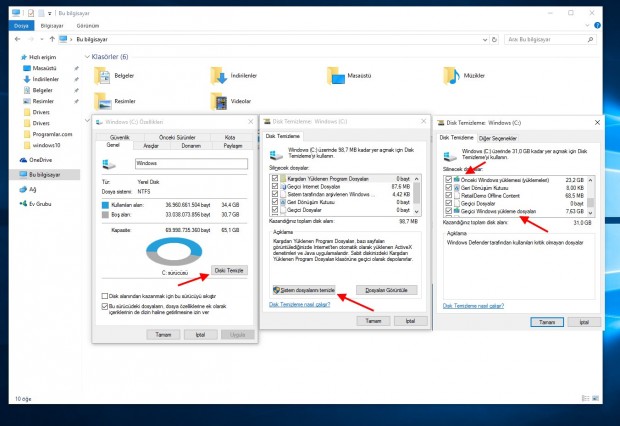Screen dimensions: 620x426
Task: Switch to details view in status bar
Action: (x=586, y=398)
